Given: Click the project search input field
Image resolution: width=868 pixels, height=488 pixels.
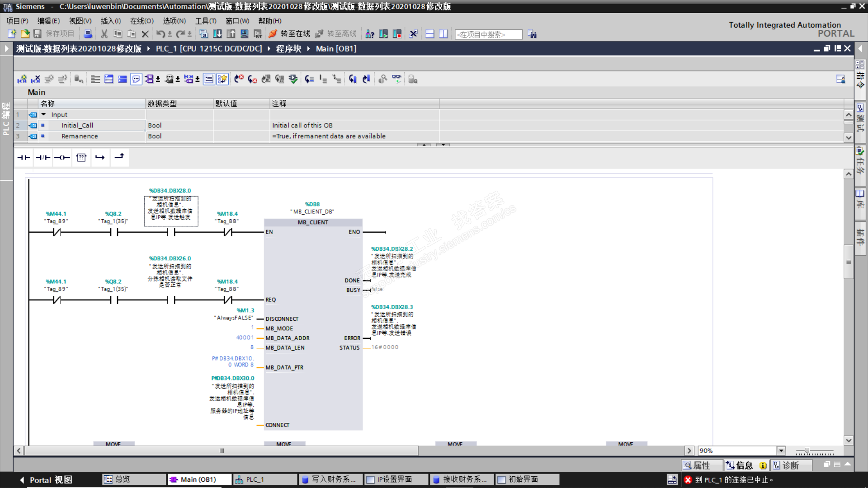Looking at the screenshot, I should [x=488, y=34].
